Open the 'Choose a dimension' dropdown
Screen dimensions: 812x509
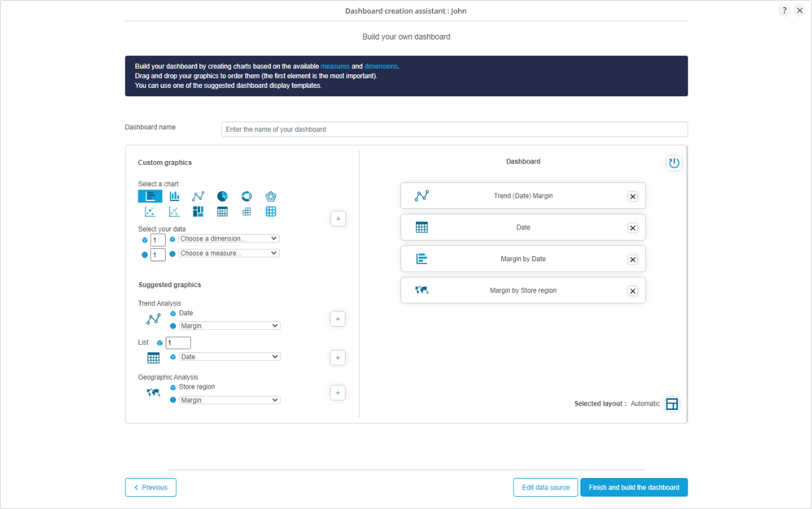tap(228, 239)
